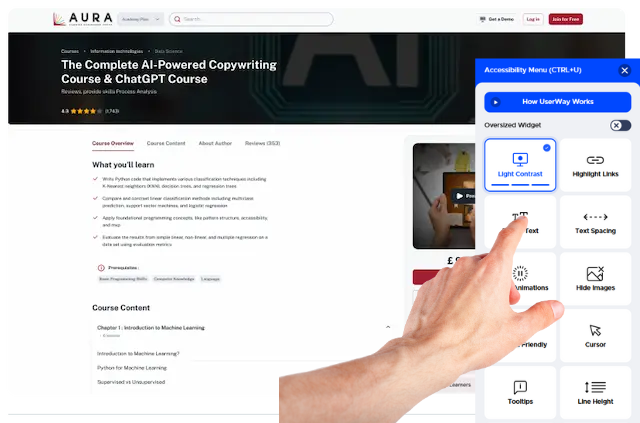640x423 pixels.
Task: Open the Academy Plan dropdown
Action: 144,19
